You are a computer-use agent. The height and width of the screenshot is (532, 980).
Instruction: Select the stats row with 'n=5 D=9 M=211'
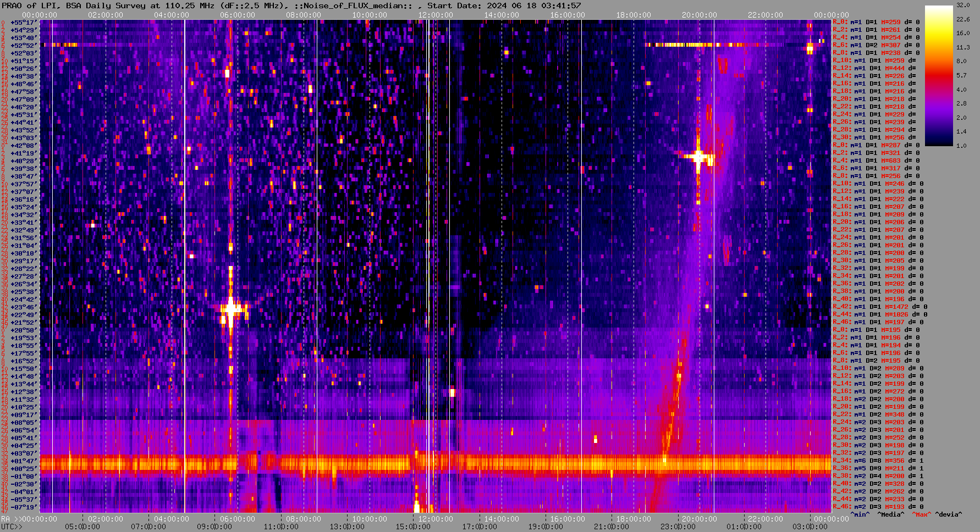coord(878,468)
